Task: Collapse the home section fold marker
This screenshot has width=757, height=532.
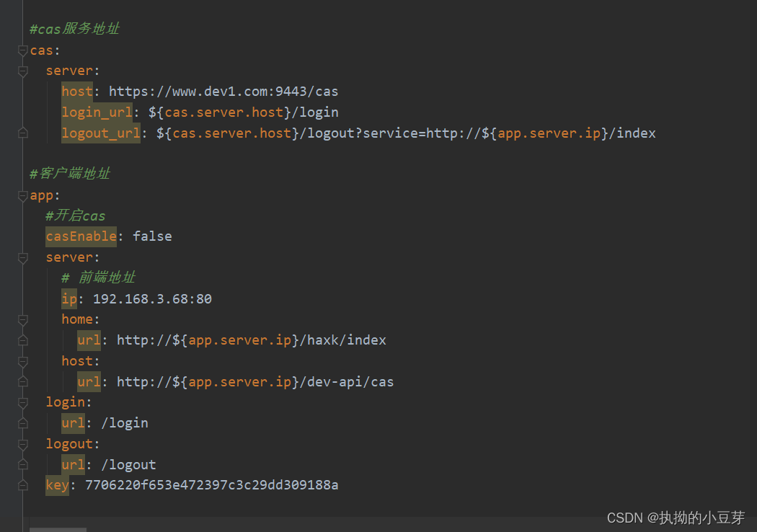Action: (x=22, y=319)
